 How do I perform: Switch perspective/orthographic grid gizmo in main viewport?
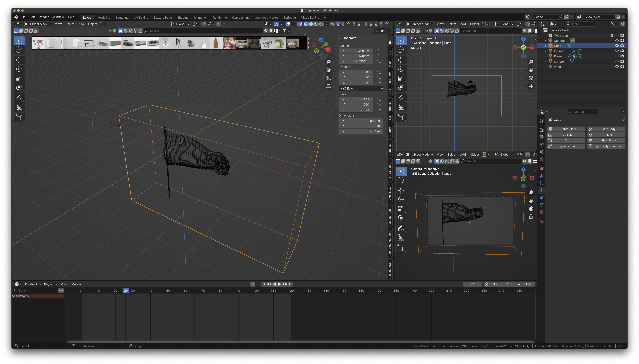329,86
